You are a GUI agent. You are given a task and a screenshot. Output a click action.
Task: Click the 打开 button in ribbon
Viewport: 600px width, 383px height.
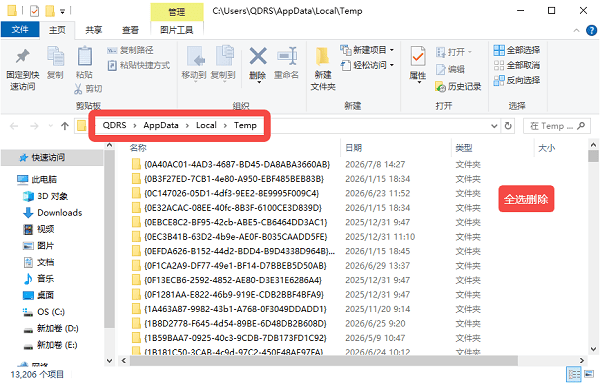pyautogui.click(x=454, y=52)
